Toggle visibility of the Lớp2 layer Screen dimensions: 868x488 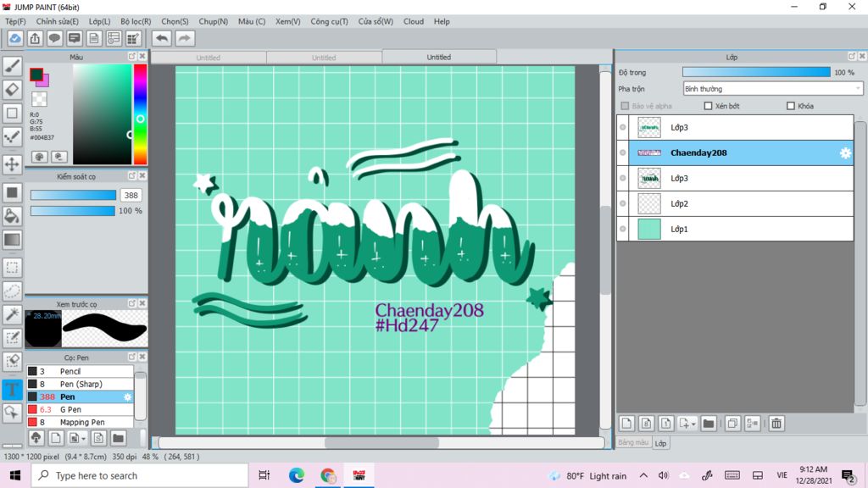click(623, 203)
